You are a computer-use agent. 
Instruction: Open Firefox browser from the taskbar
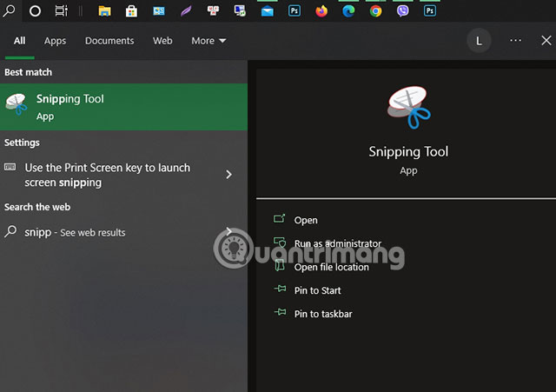click(321, 11)
